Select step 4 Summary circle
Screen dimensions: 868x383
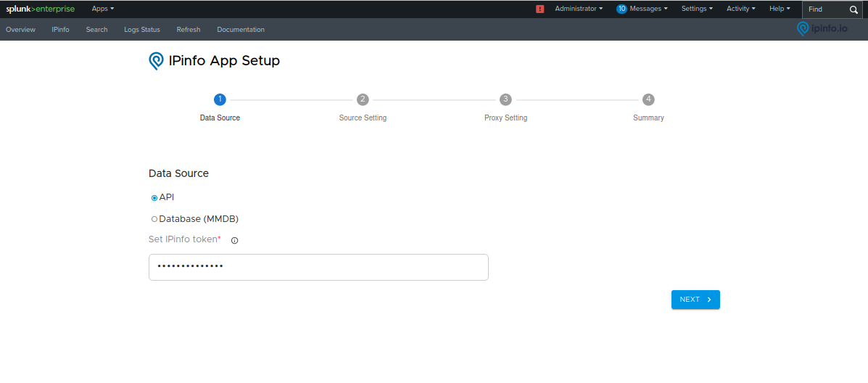coord(648,99)
